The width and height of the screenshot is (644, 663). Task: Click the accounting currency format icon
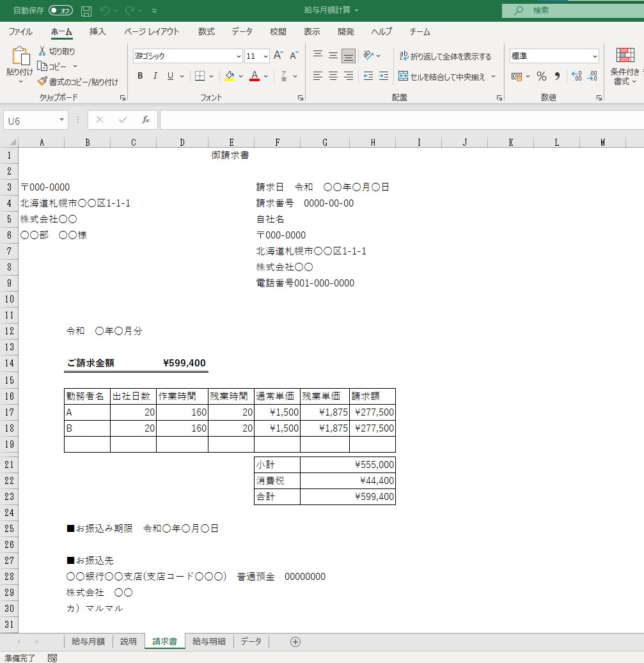(517, 77)
